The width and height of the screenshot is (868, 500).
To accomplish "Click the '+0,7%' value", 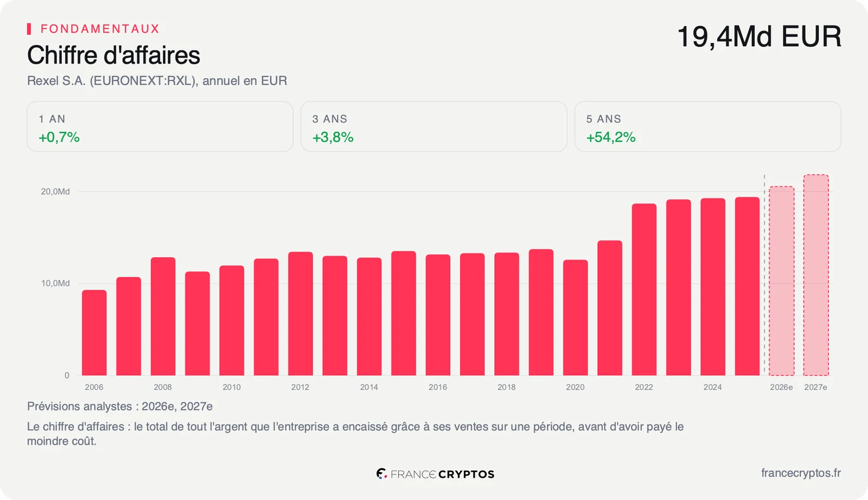I will tap(59, 137).
